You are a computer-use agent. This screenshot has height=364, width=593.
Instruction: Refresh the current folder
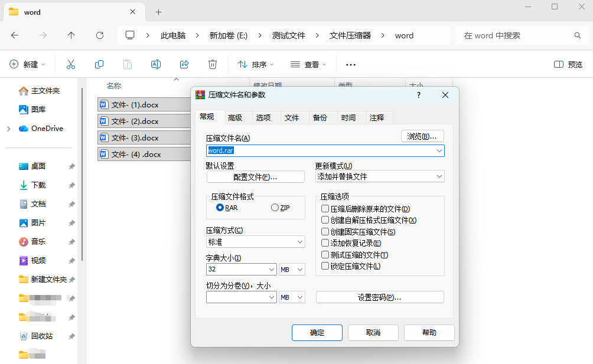click(x=100, y=35)
